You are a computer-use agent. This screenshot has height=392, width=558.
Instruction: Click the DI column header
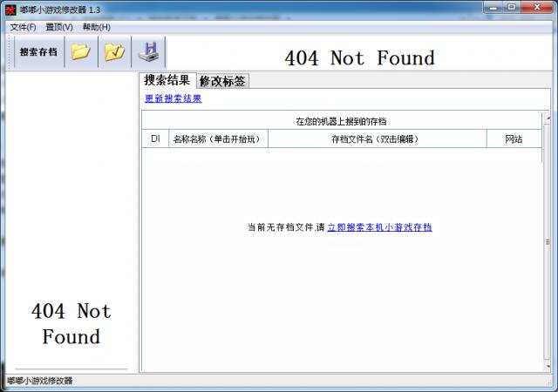click(155, 139)
